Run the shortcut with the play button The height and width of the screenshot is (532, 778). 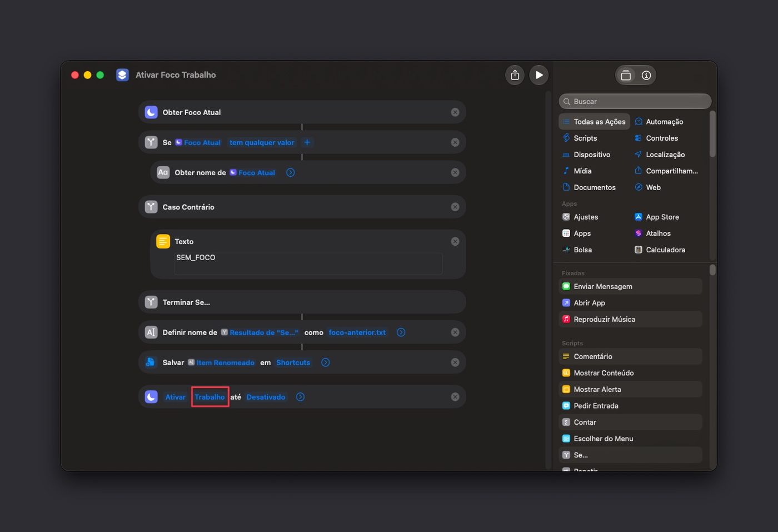(538, 75)
